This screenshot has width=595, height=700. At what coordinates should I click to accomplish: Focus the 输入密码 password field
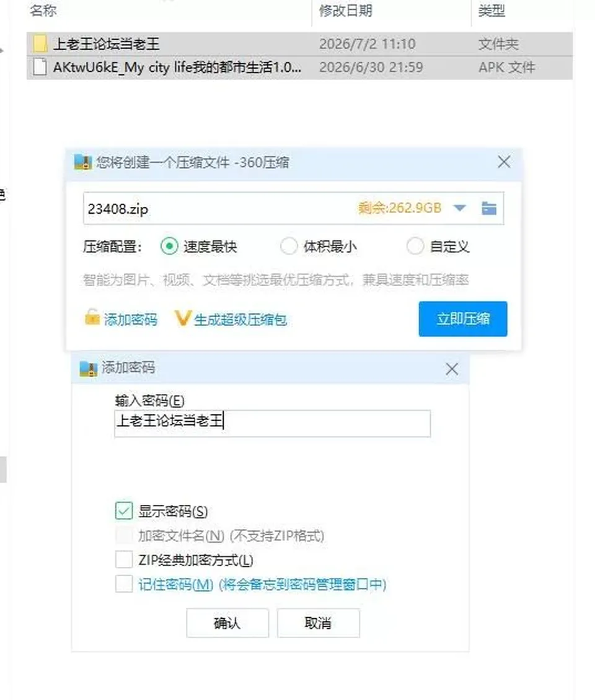273,423
